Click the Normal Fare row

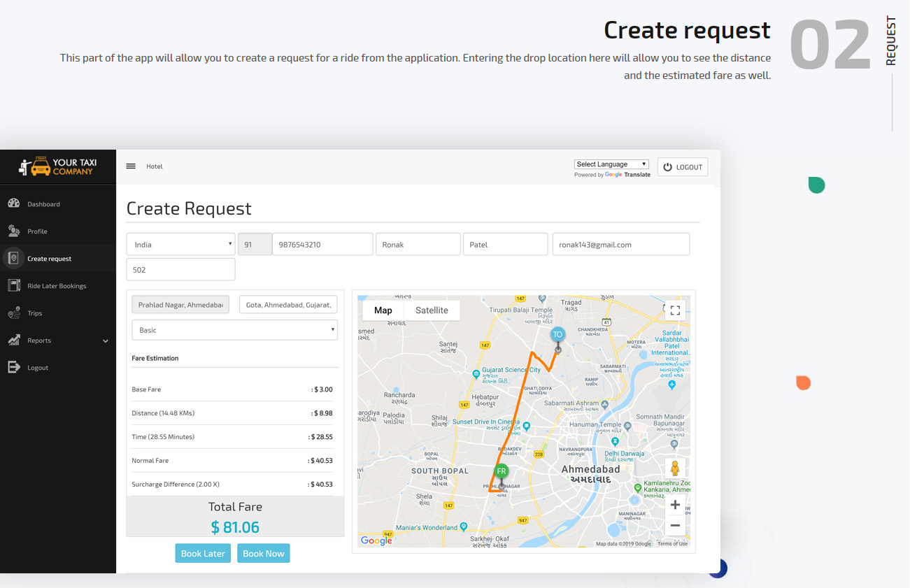point(232,461)
